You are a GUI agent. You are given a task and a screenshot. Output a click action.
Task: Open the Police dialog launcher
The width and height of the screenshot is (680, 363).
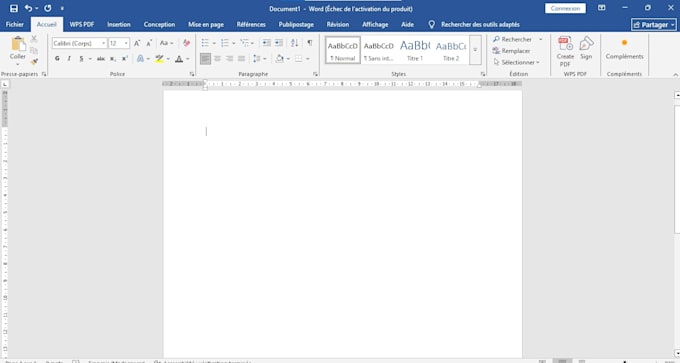click(192, 74)
